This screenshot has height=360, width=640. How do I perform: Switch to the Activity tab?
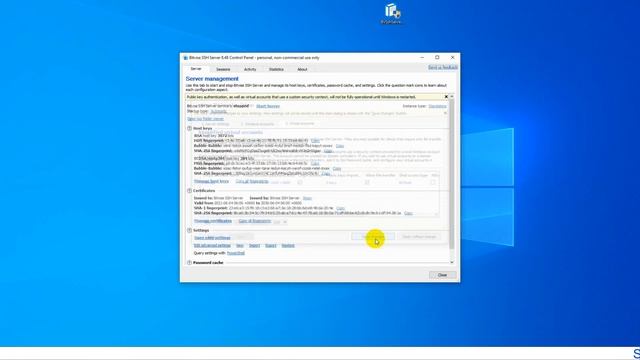[250, 69]
